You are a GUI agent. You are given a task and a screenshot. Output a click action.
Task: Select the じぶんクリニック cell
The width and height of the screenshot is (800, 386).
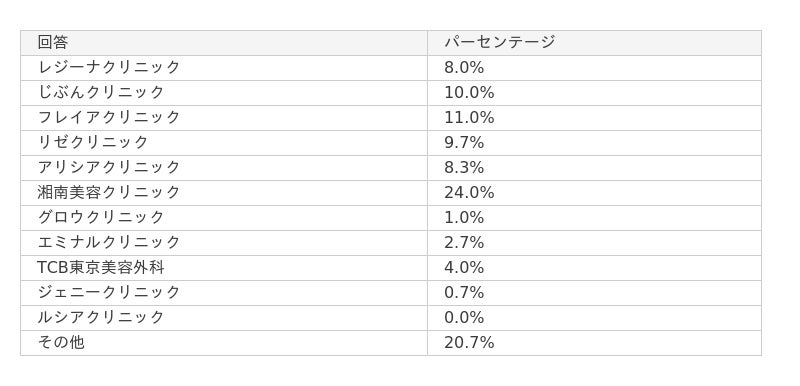click(224, 93)
